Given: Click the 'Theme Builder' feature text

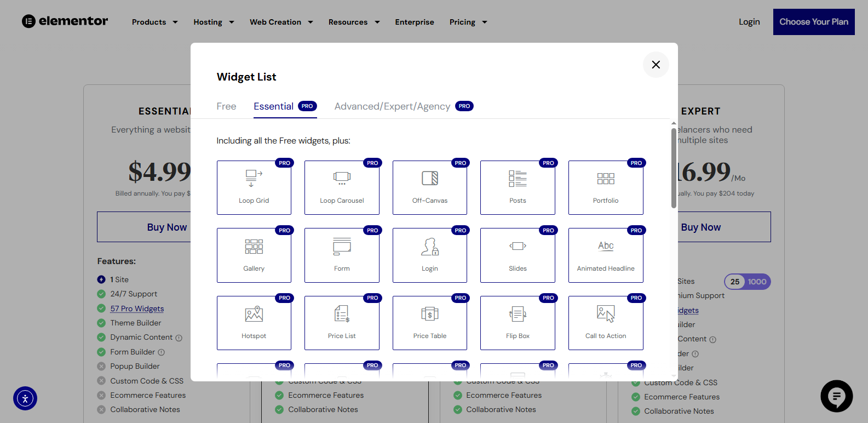Looking at the screenshot, I should click(x=136, y=323).
